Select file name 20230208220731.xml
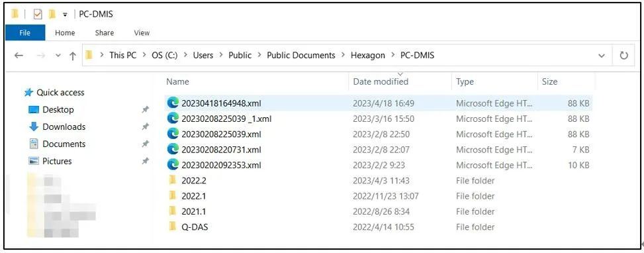This screenshot has height=253, width=644. coord(221,150)
